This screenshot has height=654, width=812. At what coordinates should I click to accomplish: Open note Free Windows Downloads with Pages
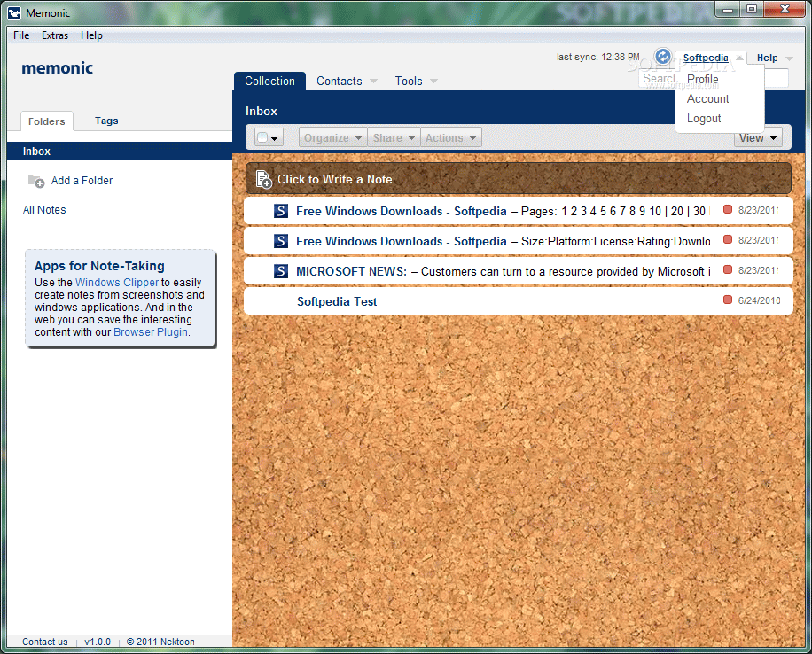coord(519,211)
